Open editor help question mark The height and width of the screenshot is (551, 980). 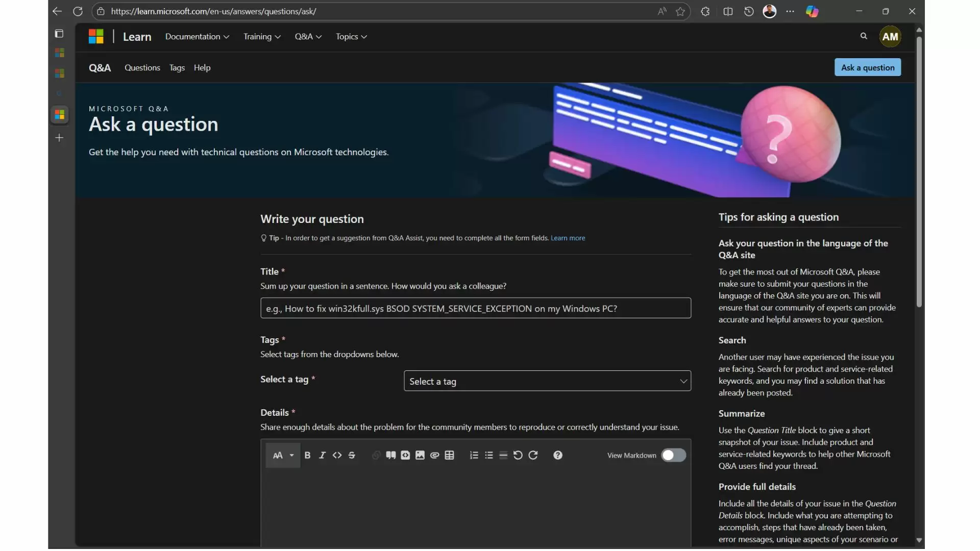click(557, 455)
